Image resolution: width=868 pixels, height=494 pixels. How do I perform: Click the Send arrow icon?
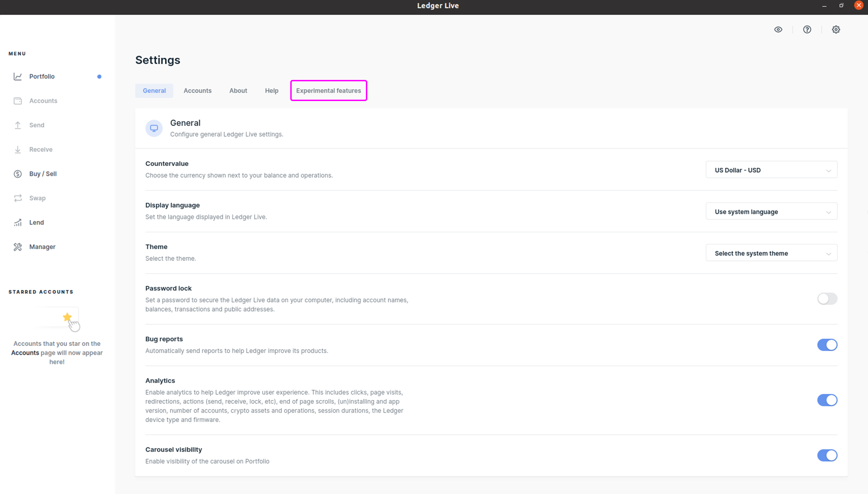[x=18, y=125]
